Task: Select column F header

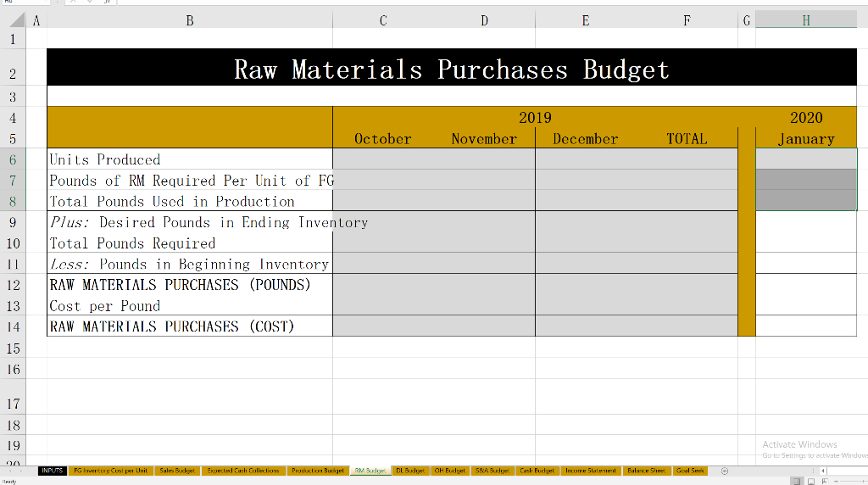Action: click(687, 20)
